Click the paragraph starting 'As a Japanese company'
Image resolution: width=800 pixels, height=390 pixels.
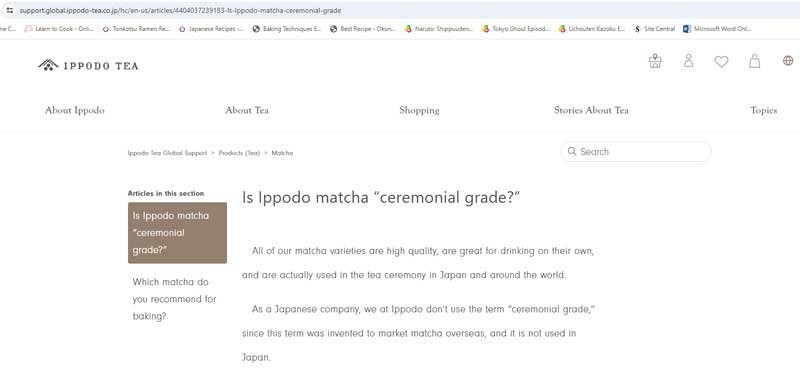click(x=419, y=333)
